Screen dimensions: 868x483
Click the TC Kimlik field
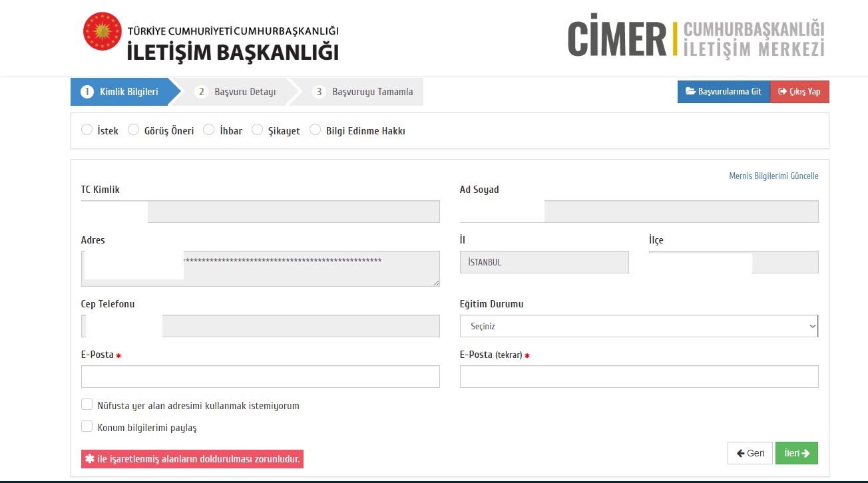[260, 212]
